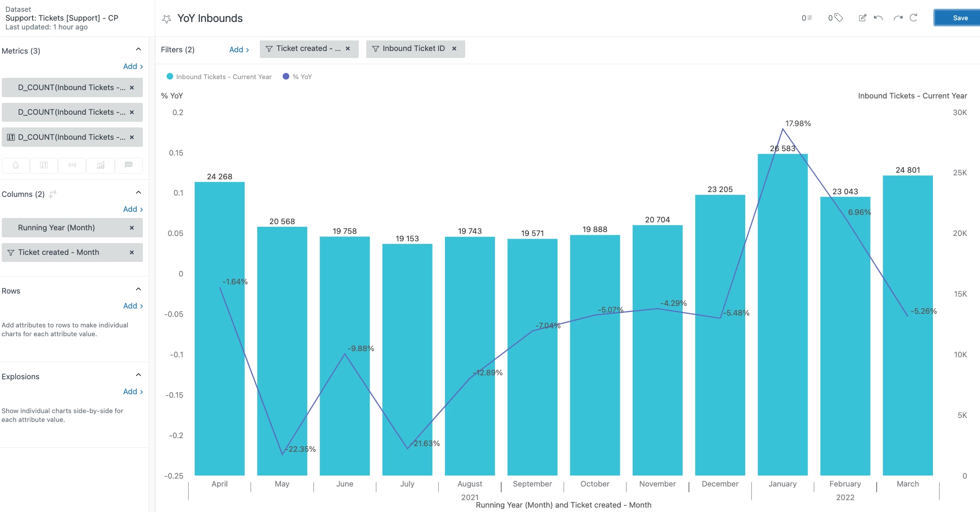Refresh the query with reload icon
The image size is (980, 512).
(x=914, y=18)
